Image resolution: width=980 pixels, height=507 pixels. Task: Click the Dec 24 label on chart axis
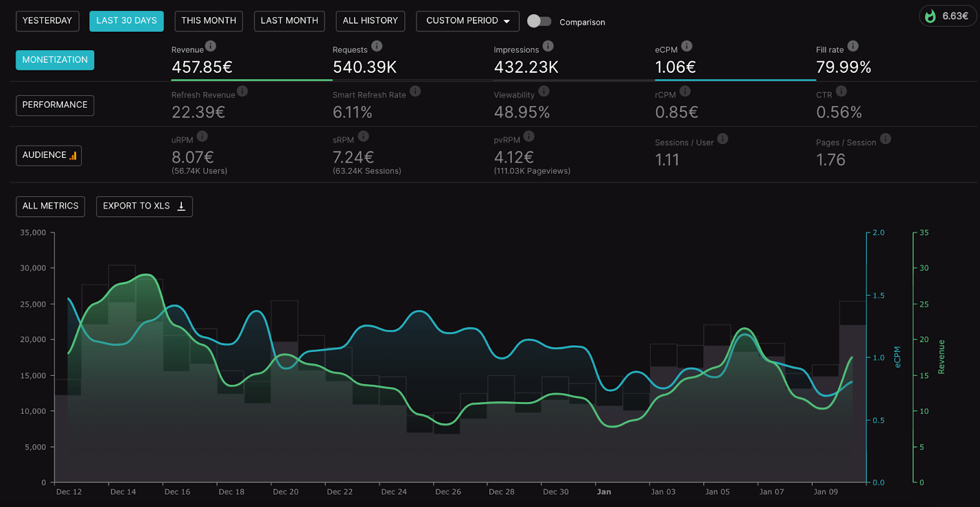tap(394, 492)
